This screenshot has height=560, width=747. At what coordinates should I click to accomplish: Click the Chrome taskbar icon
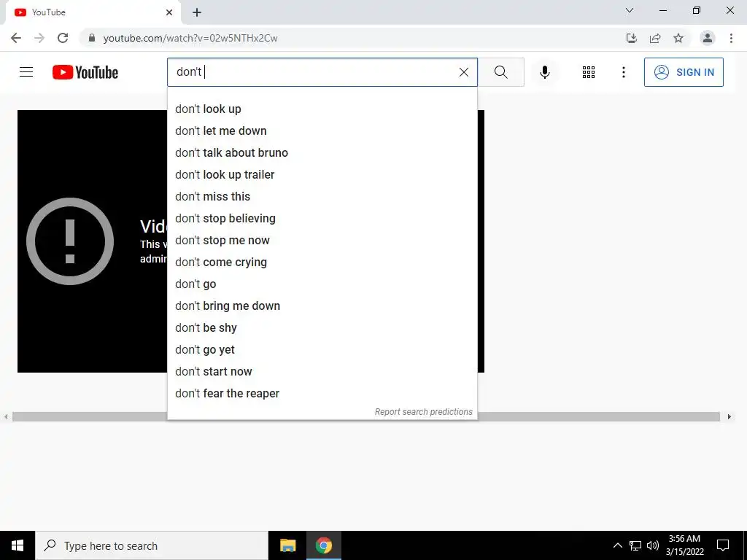323,545
